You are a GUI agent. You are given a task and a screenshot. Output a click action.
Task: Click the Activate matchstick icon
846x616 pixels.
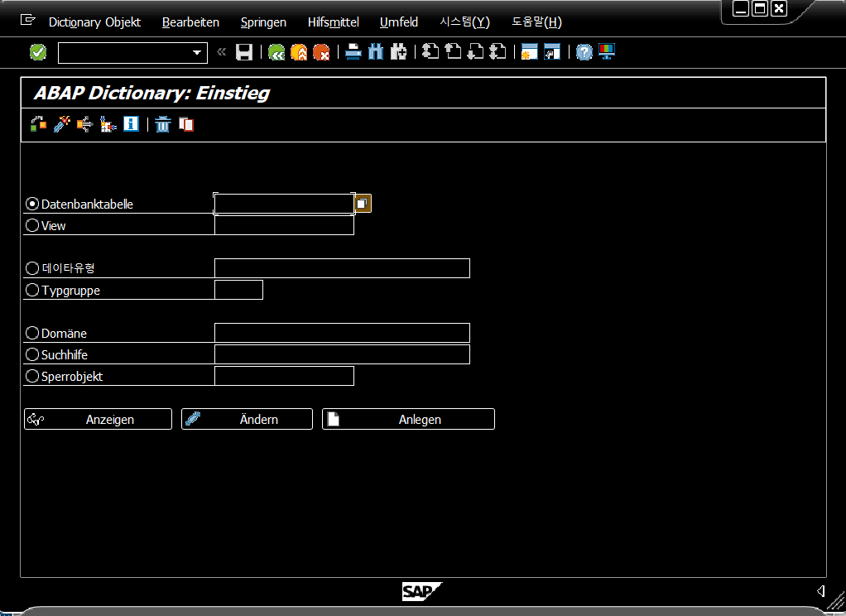pos(61,124)
